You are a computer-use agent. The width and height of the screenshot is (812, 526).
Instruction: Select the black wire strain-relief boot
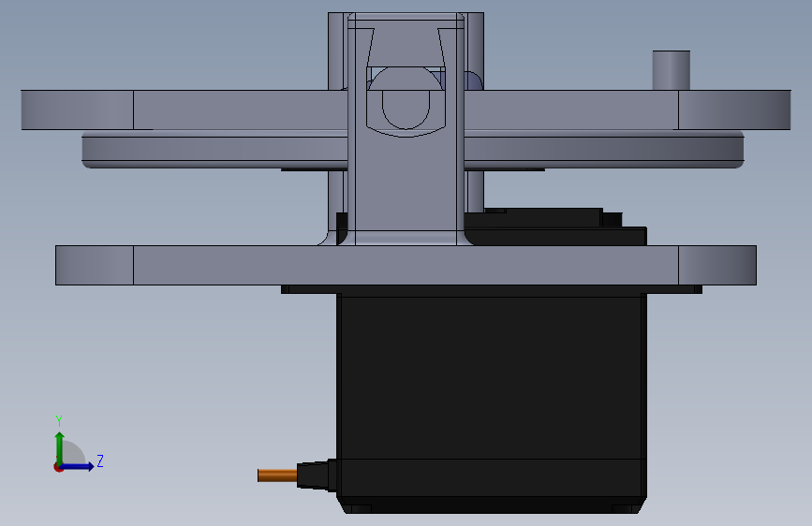point(317,475)
